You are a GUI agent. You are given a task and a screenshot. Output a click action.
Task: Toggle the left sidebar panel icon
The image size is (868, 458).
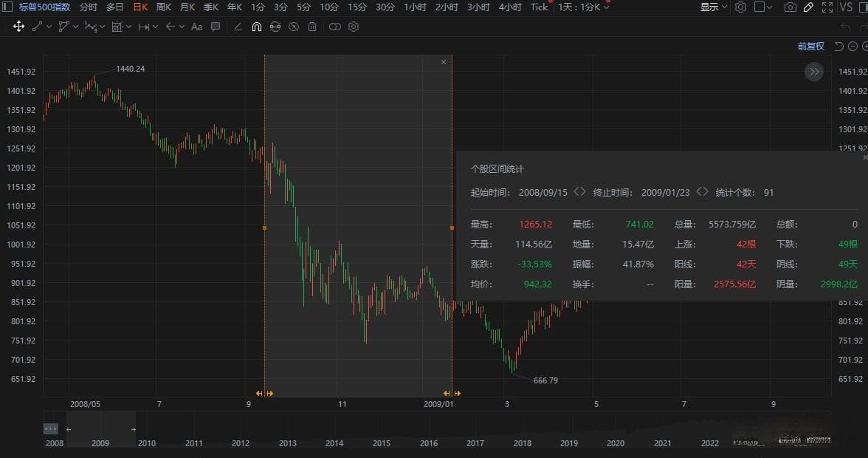(x=7, y=7)
